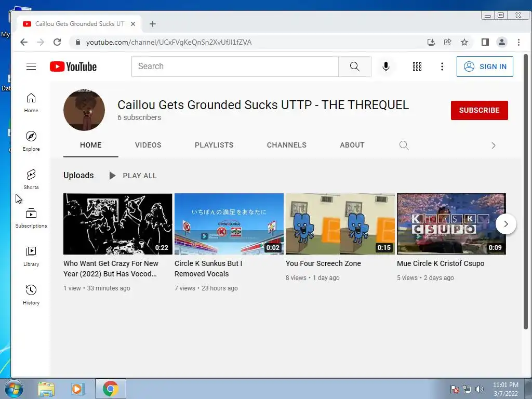Click the network tray icon
Screen dimensions: 532x399
click(x=467, y=389)
